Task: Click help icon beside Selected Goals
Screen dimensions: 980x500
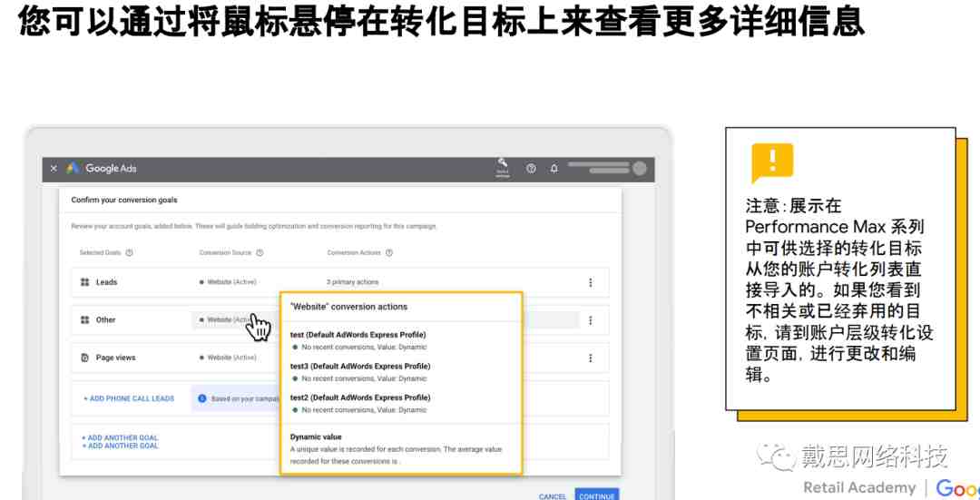Action: click(130, 253)
